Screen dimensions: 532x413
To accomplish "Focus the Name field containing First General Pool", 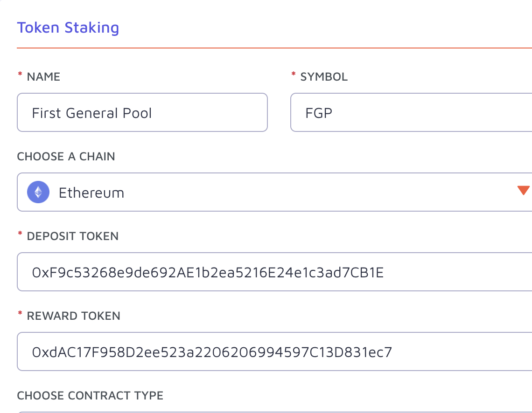I will click(x=142, y=112).
